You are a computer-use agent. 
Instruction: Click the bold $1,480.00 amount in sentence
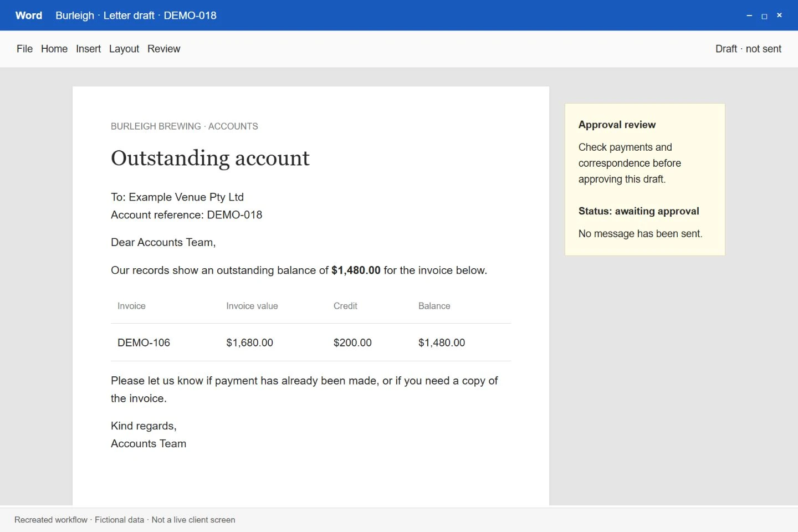click(356, 270)
